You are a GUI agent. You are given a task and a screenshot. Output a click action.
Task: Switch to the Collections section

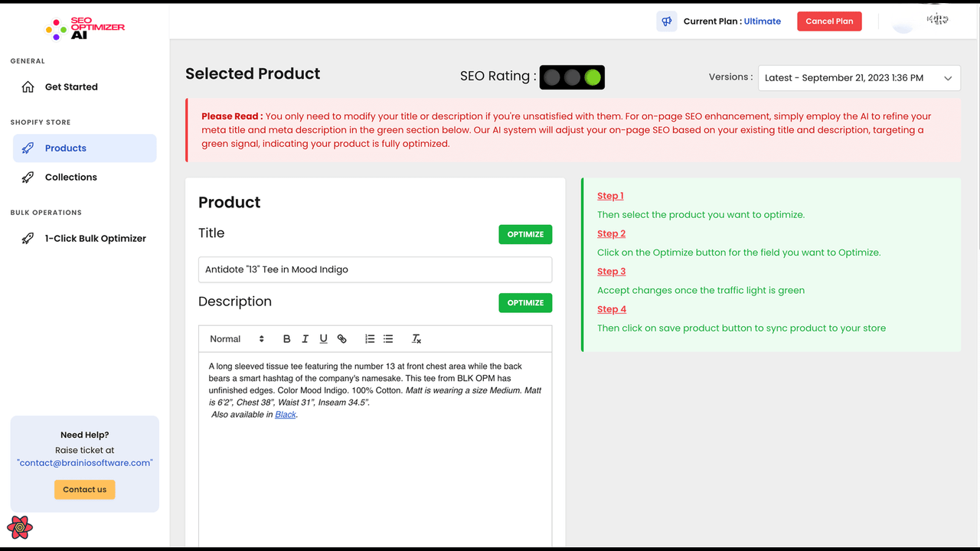point(72,177)
